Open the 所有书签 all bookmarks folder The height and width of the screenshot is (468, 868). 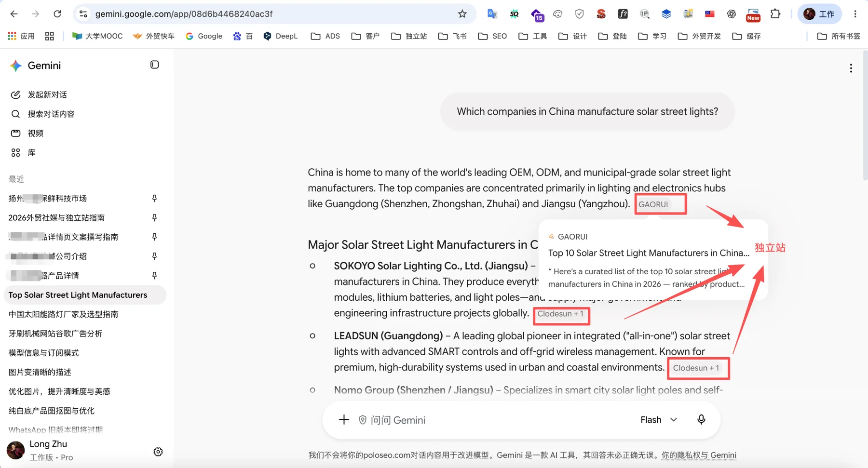click(x=839, y=36)
